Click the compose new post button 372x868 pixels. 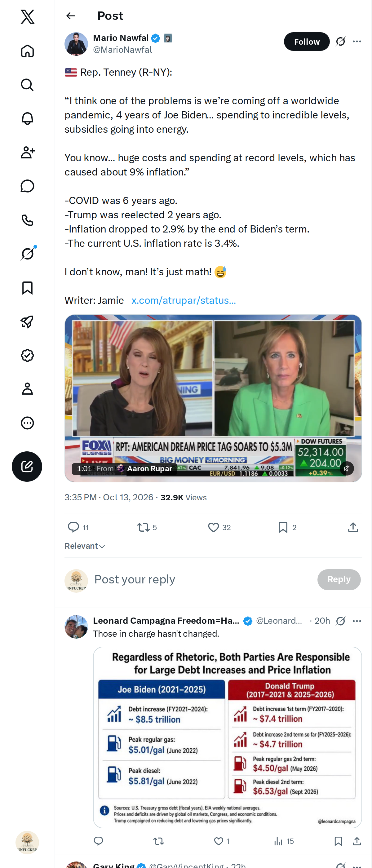click(27, 466)
